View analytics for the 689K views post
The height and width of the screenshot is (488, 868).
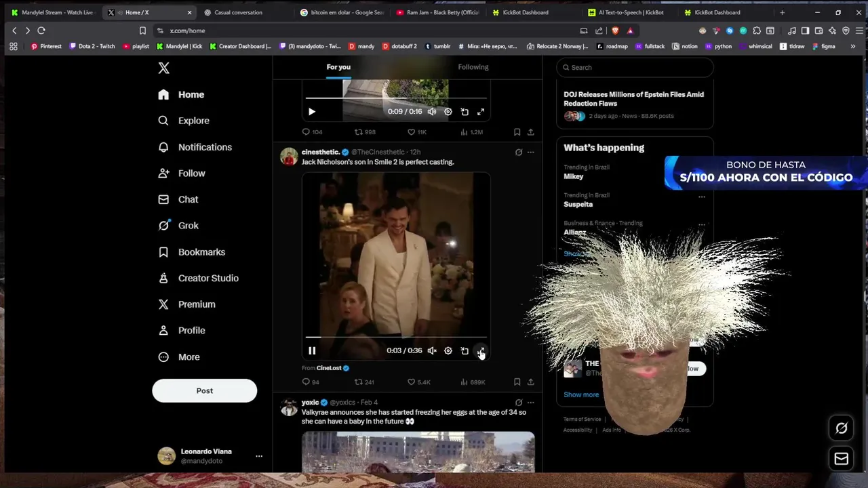point(473,382)
